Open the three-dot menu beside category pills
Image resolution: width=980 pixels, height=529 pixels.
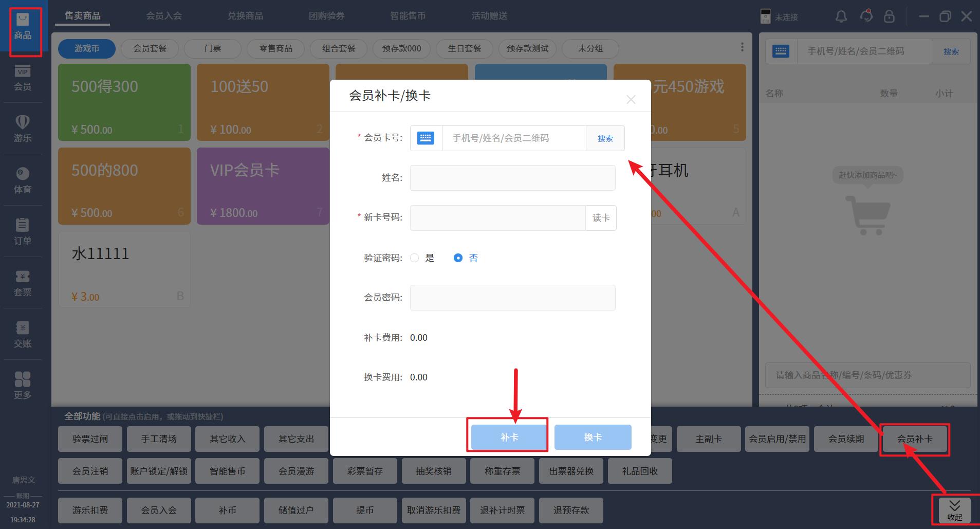[x=742, y=47]
